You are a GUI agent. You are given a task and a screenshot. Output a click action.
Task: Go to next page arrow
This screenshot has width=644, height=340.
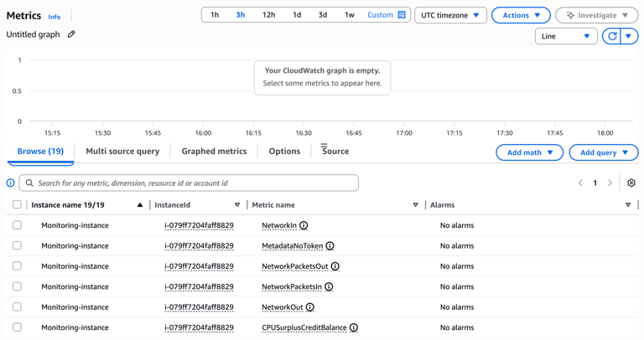pos(610,183)
